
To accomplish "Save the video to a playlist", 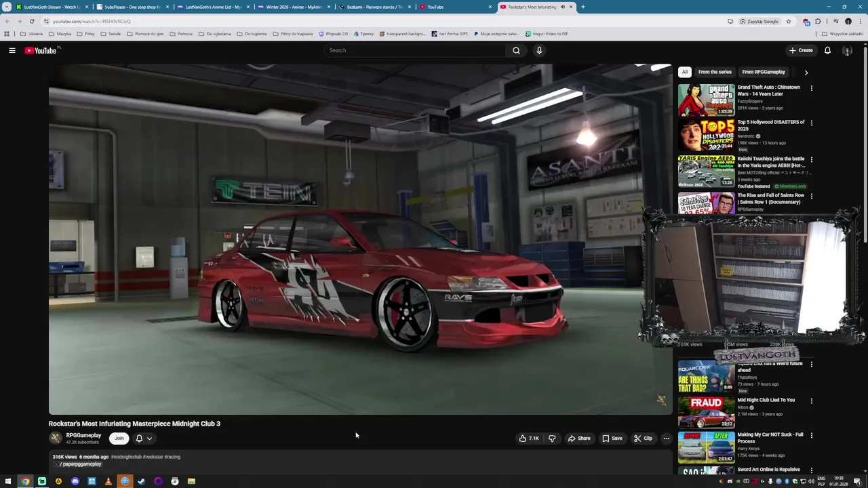I will [x=612, y=439].
